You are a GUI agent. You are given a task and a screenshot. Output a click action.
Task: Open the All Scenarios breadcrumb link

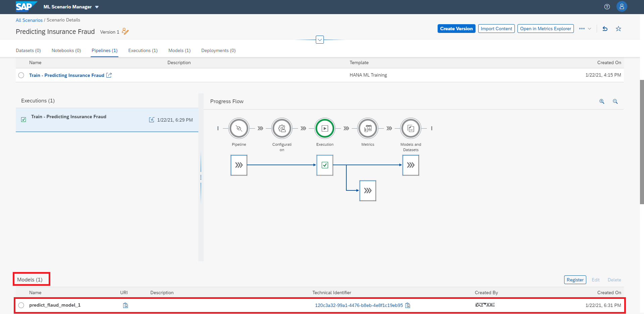[29, 20]
